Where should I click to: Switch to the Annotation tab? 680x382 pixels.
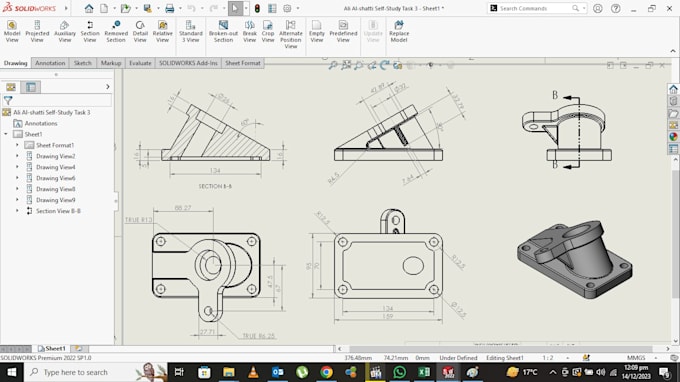50,63
